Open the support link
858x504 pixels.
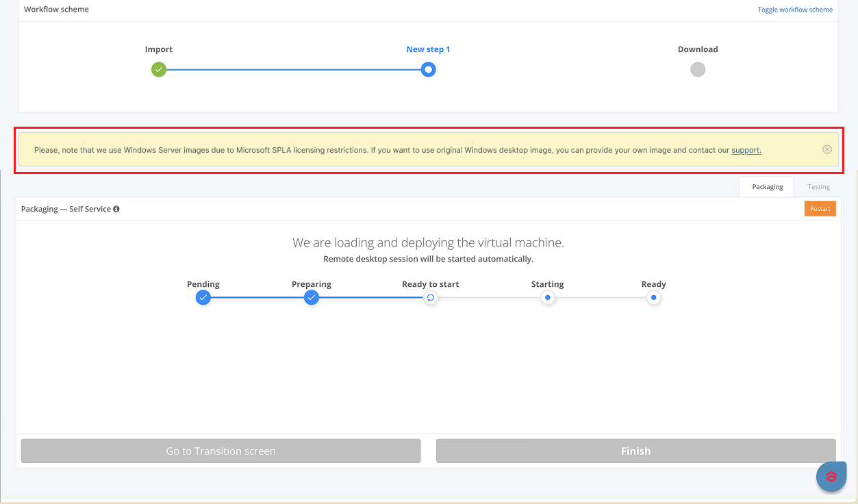[746, 150]
